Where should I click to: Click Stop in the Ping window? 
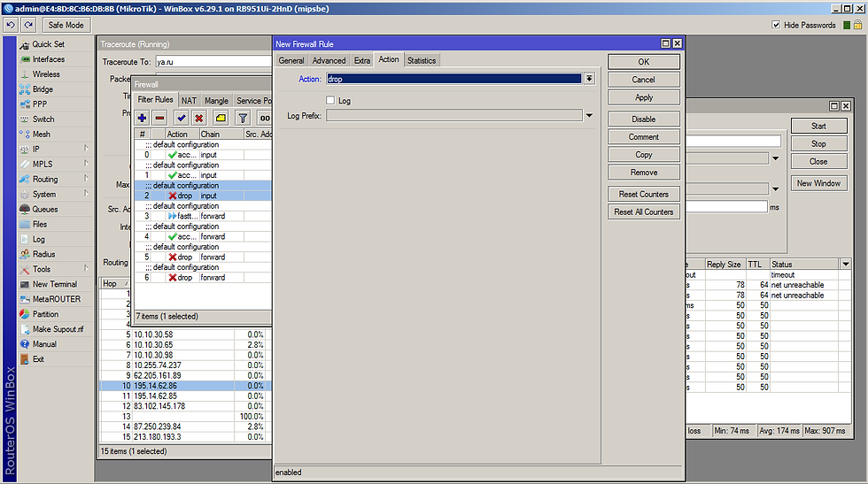(818, 144)
